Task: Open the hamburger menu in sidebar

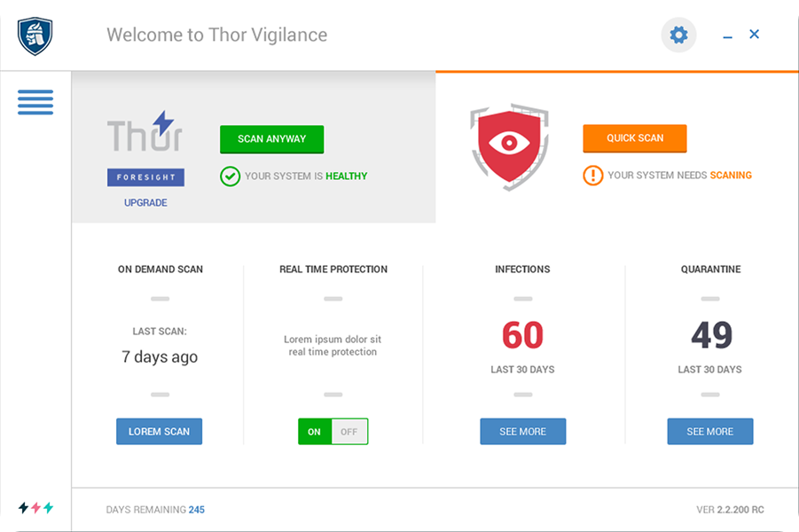Action: tap(35, 102)
